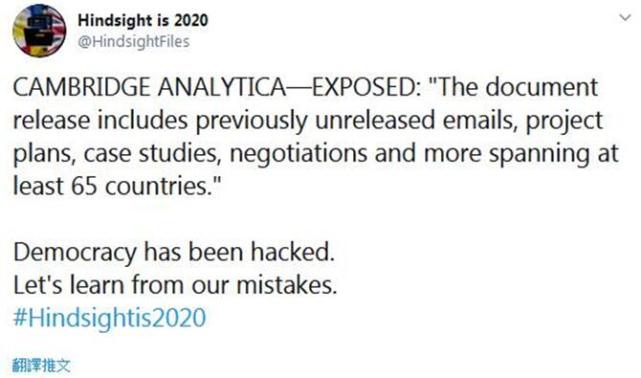Click the word 'unreleased' in the tweet
The width and height of the screenshot is (641, 378).
pyautogui.click(x=375, y=121)
